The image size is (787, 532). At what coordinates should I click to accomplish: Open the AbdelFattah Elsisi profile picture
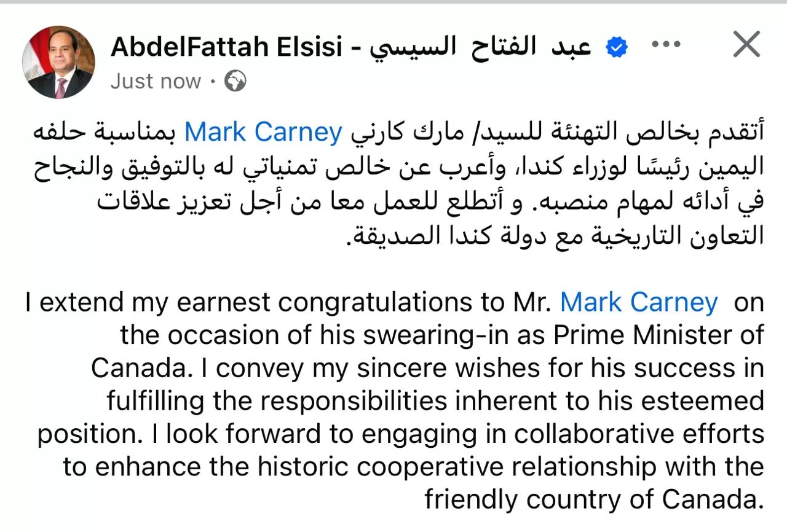[59, 62]
